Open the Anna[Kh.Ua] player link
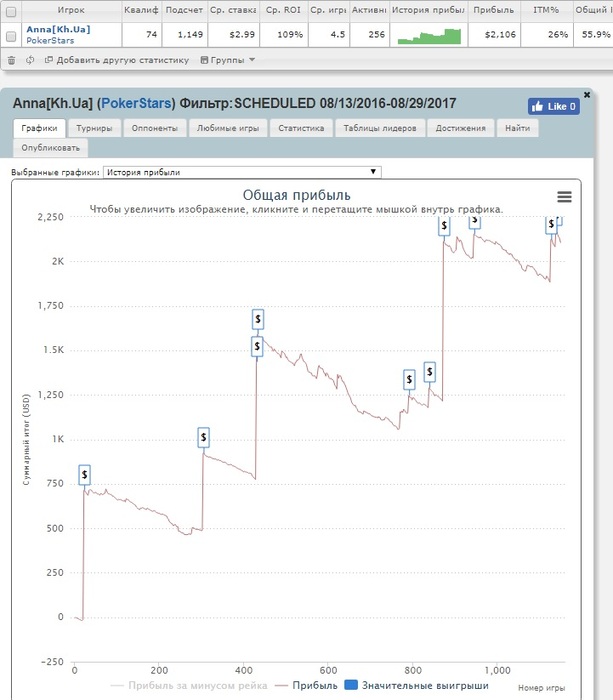The width and height of the screenshot is (613, 700). pyautogui.click(x=58, y=29)
